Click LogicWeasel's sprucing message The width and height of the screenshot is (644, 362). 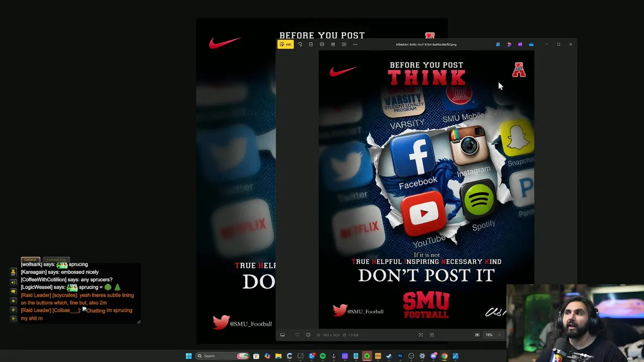click(x=70, y=287)
